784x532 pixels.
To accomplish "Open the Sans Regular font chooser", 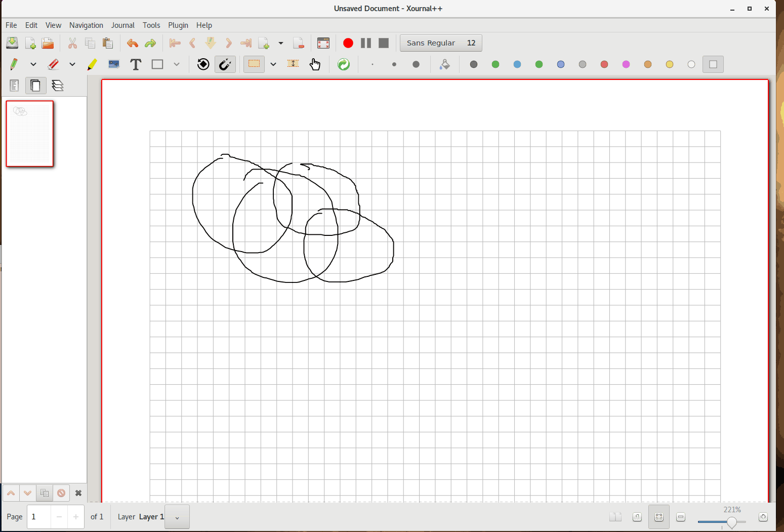I will coord(440,43).
